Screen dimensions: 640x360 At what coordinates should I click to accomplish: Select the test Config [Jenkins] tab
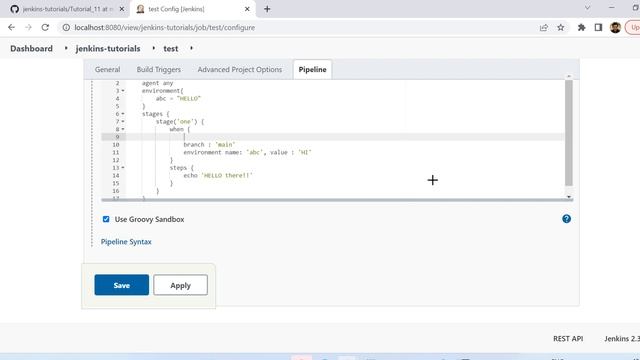point(192,9)
